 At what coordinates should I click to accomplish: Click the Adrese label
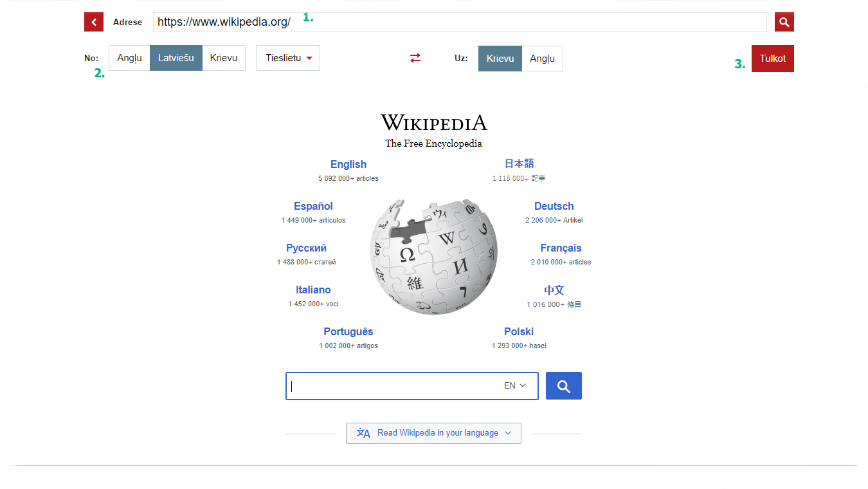pos(127,22)
